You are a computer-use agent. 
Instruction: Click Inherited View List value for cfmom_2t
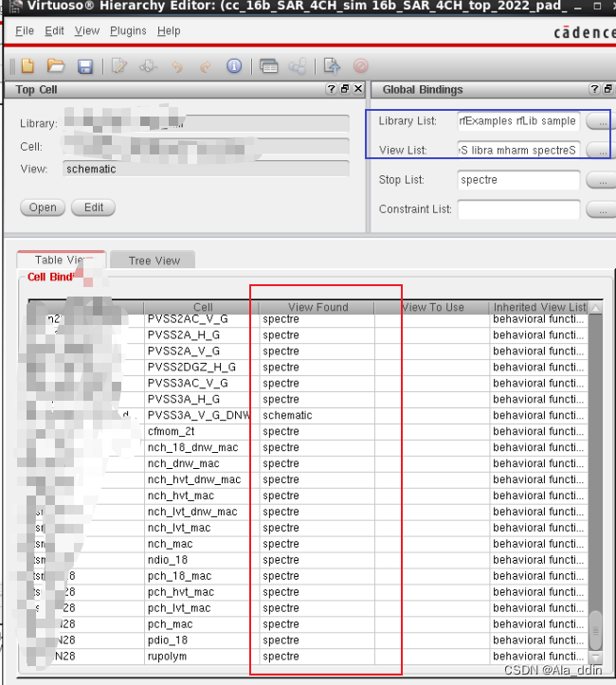[x=537, y=431]
